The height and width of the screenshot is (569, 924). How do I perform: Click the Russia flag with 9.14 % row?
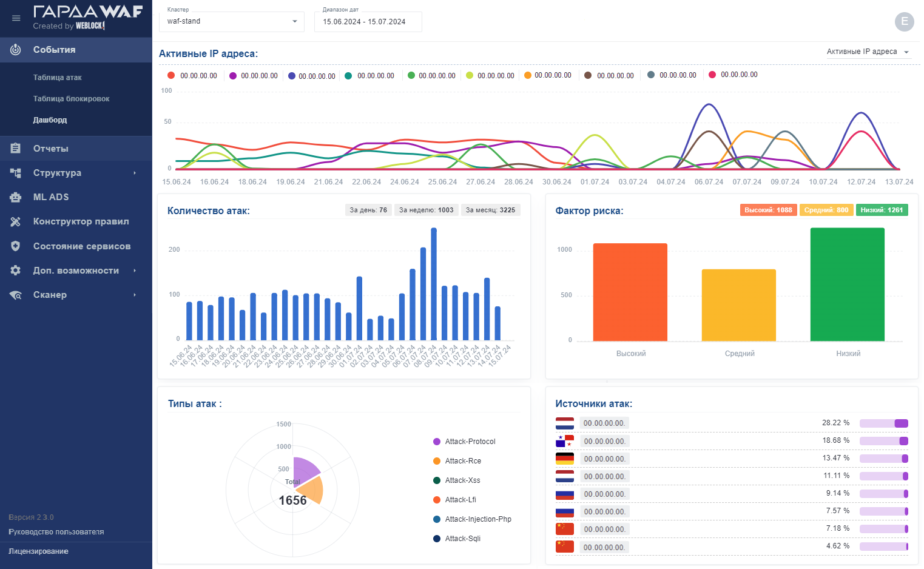(564, 494)
